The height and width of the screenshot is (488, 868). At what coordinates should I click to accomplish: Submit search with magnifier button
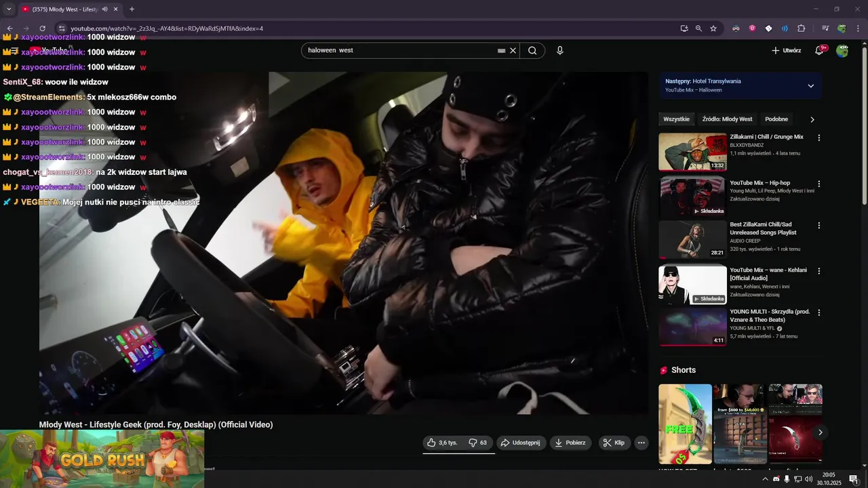pos(532,50)
